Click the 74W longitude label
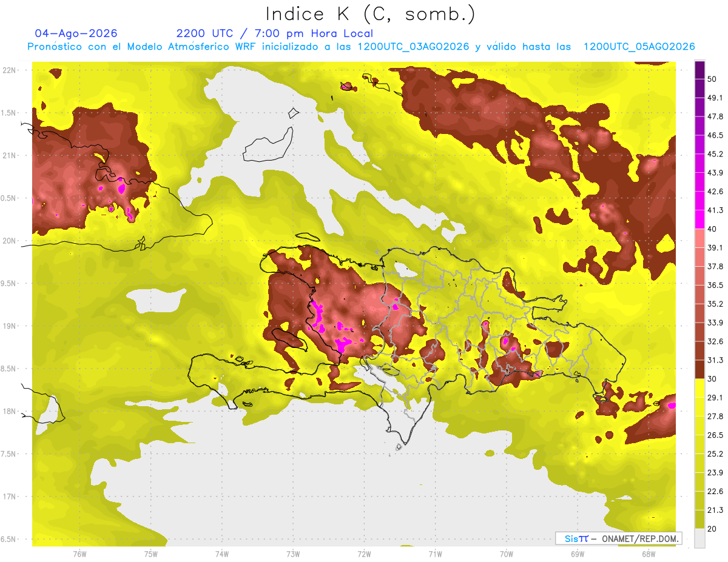This screenshot has height=562, width=728. click(x=222, y=554)
